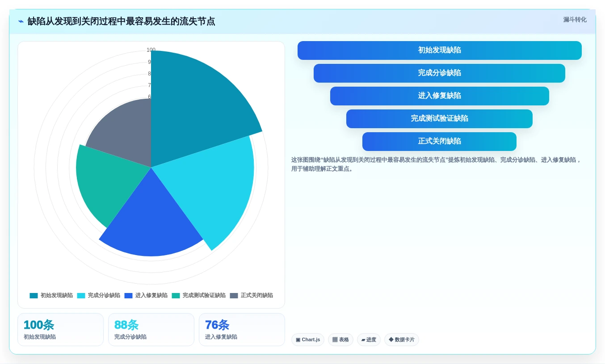Click the 漏斗转化 label in header
605x364 pixels.
575,20
